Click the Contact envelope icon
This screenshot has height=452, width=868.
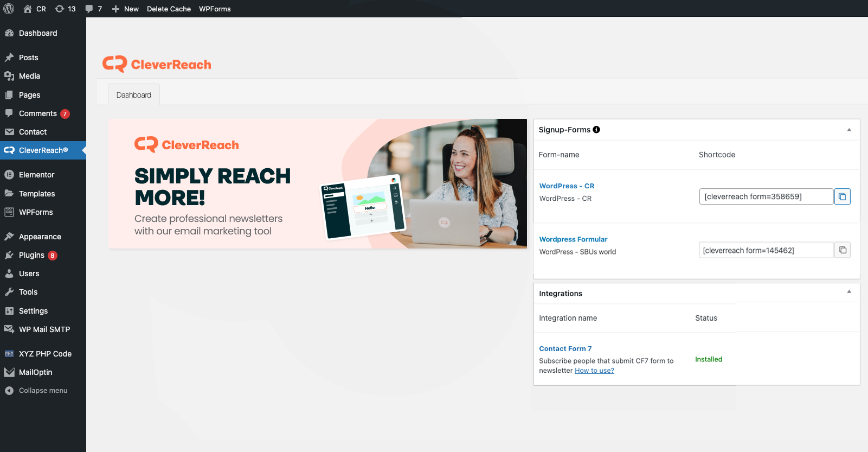click(9, 132)
